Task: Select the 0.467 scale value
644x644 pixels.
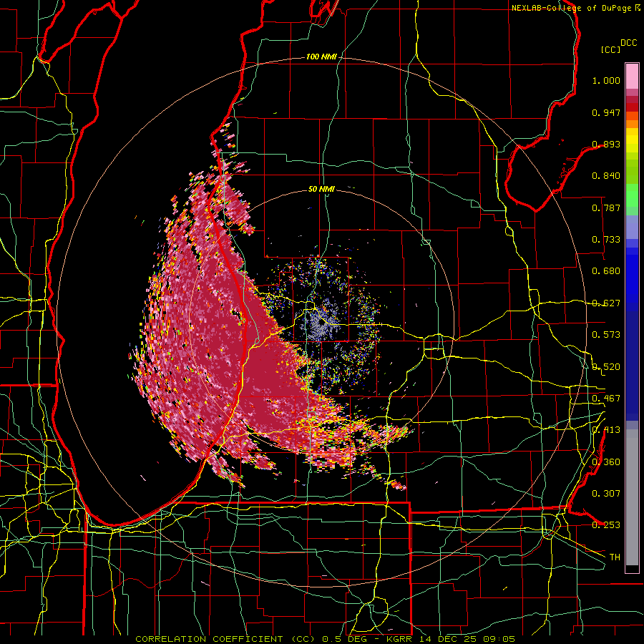Action: tap(606, 399)
